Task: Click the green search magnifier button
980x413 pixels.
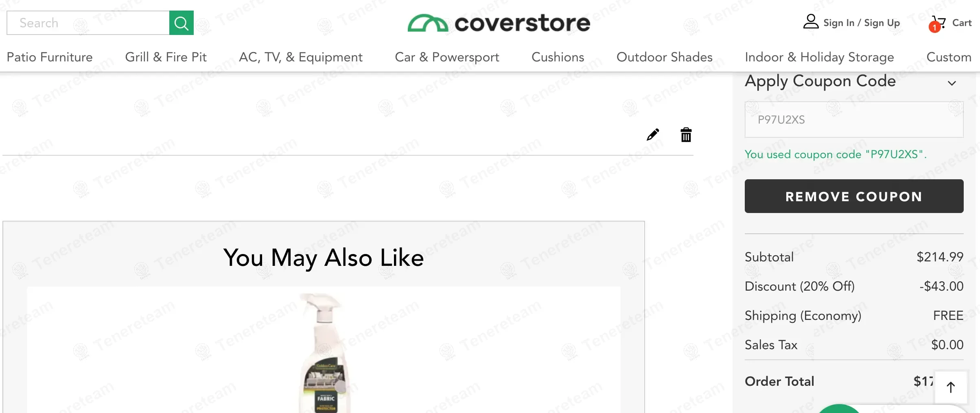Action: click(181, 23)
